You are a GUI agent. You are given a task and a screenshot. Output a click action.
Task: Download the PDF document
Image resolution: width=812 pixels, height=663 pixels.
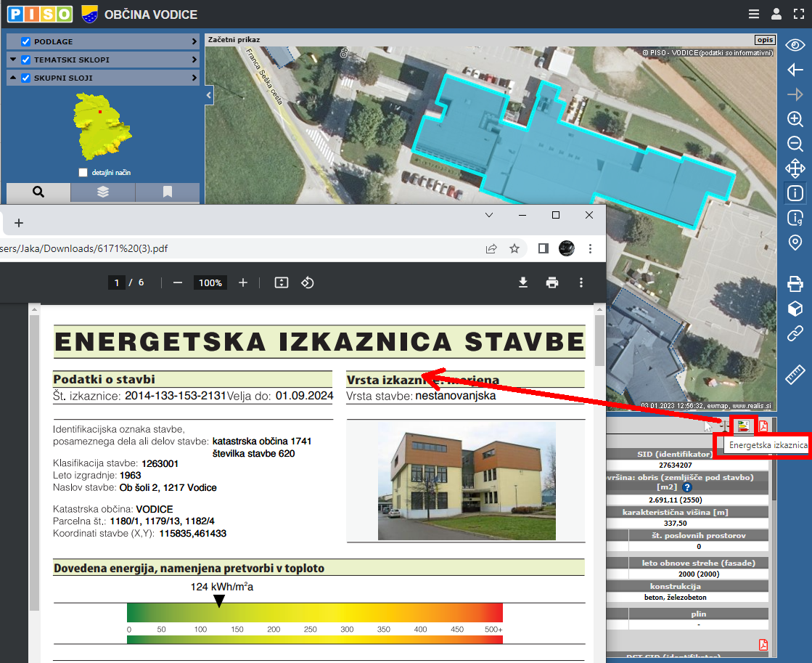pyautogui.click(x=523, y=282)
